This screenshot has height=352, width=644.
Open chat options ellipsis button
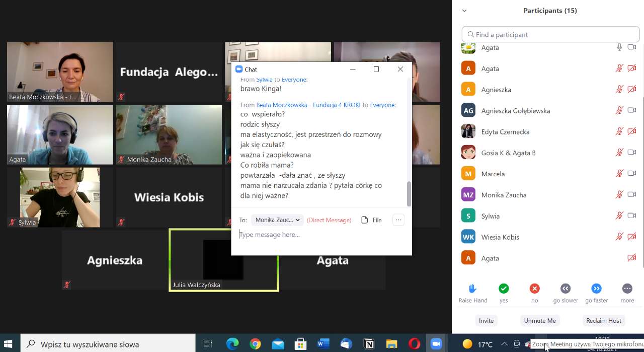tap(398, 220)
